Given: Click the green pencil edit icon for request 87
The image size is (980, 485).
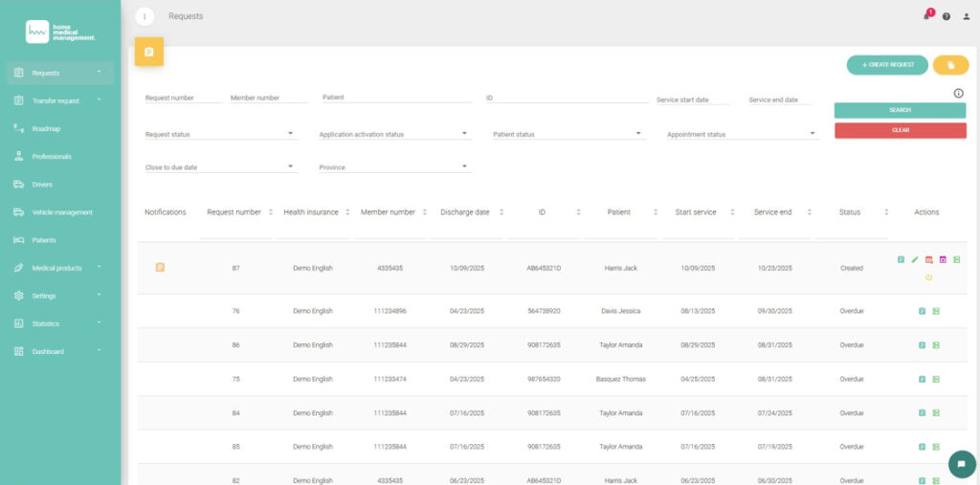Looking at the screenshot, I should coord(914,259).
